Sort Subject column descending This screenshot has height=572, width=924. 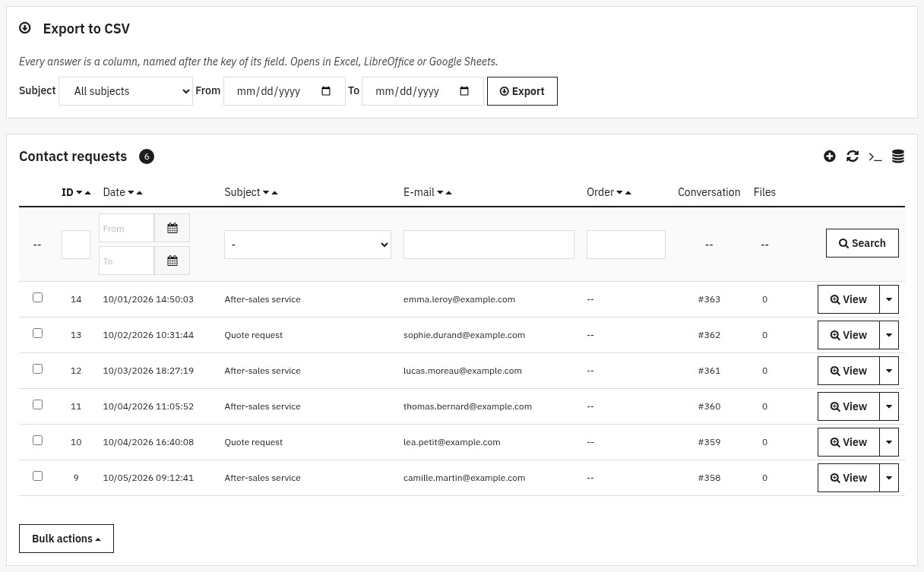pyautogui.click(x=266, y=193)
